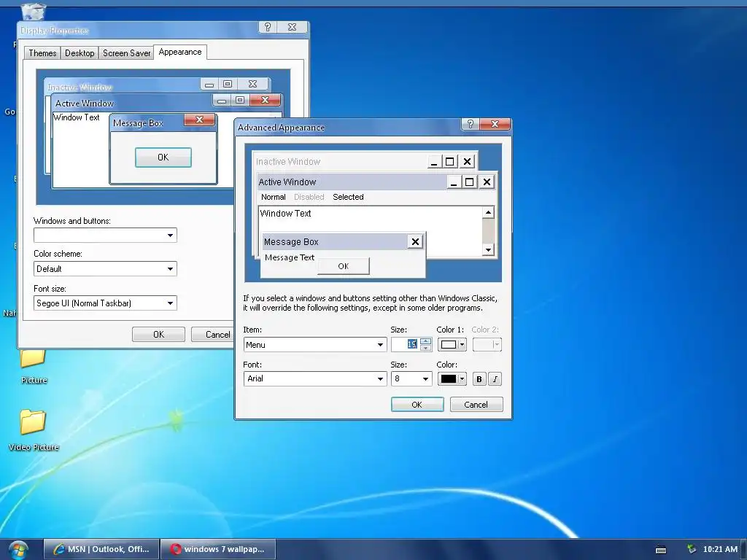The height and width of the screenshot is (560, 747).
Task: Select the Picture folder icon on desktop
Action: click(x=34, y=365)
